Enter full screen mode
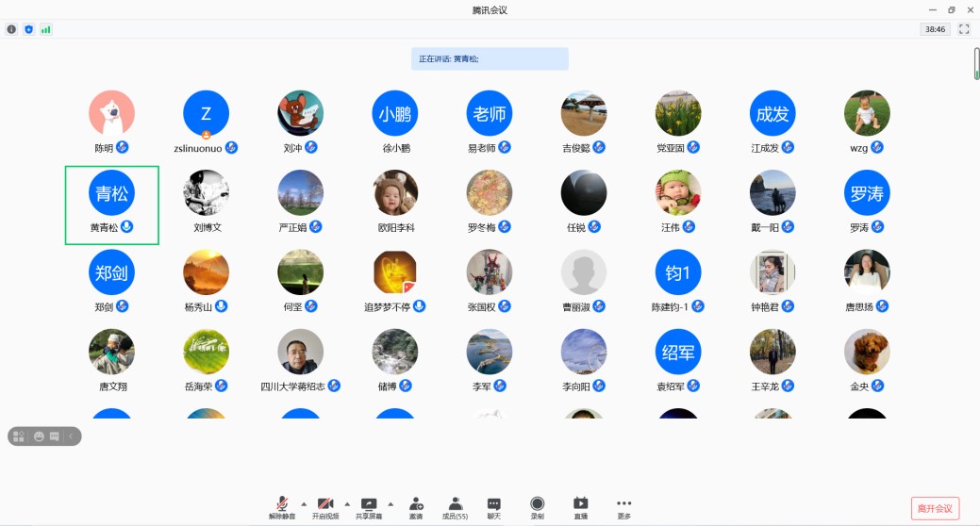Screen dimensions: 980x526 964,29
